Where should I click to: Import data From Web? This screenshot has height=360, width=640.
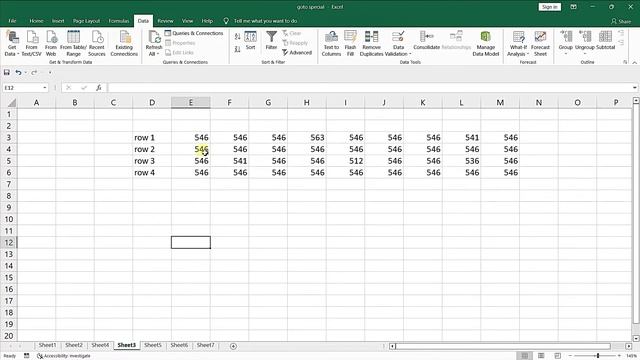click(x=51, y=43)
